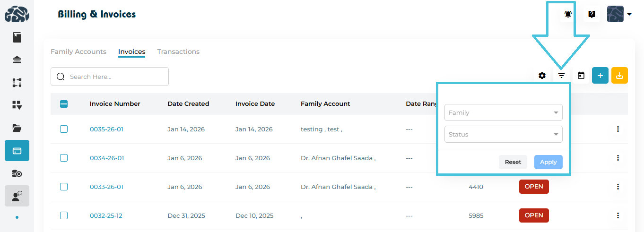Viewport: 644px width, 232px height.
Task: Open the folder icon in sidebar
Action: [x=17, y=128]
